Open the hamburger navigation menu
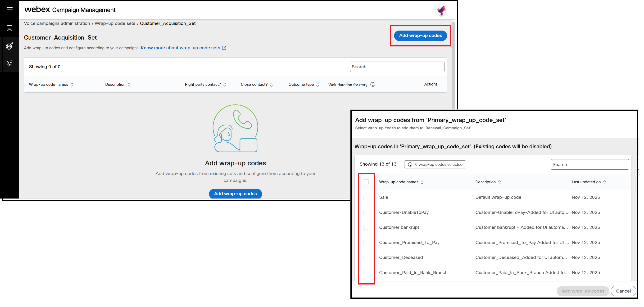644x307 pixels. tap(9, 10)
